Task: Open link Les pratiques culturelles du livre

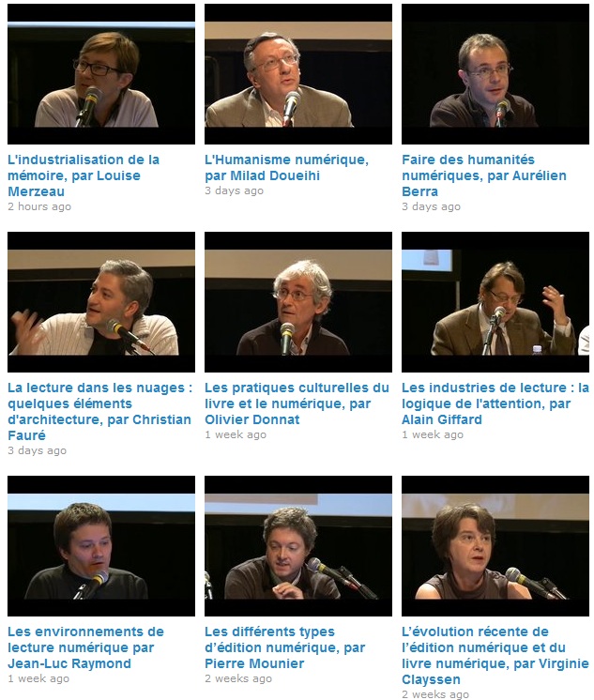Action: pos(297,403)
